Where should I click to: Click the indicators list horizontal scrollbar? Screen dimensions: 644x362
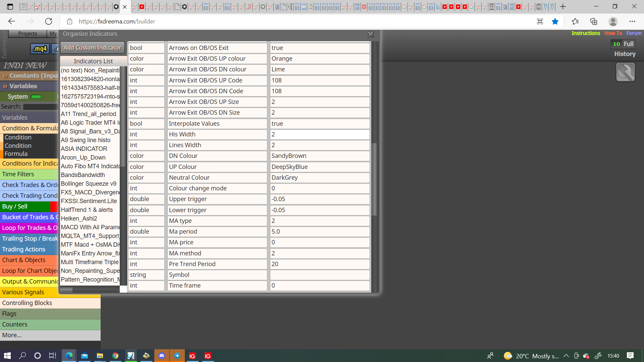click(66, 290)
